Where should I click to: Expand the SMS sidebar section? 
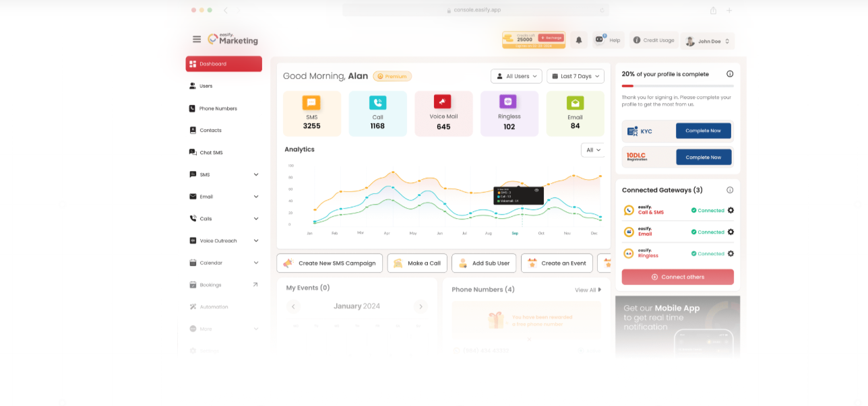click(x=256, y=174)
